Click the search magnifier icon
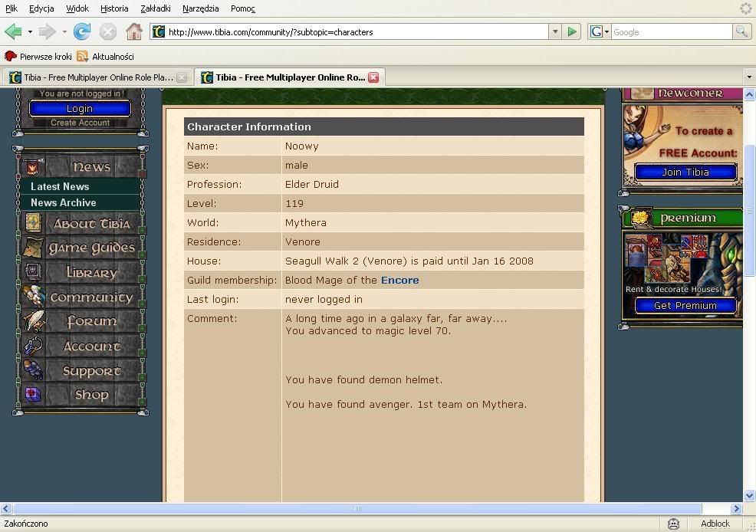 (741, 31)
